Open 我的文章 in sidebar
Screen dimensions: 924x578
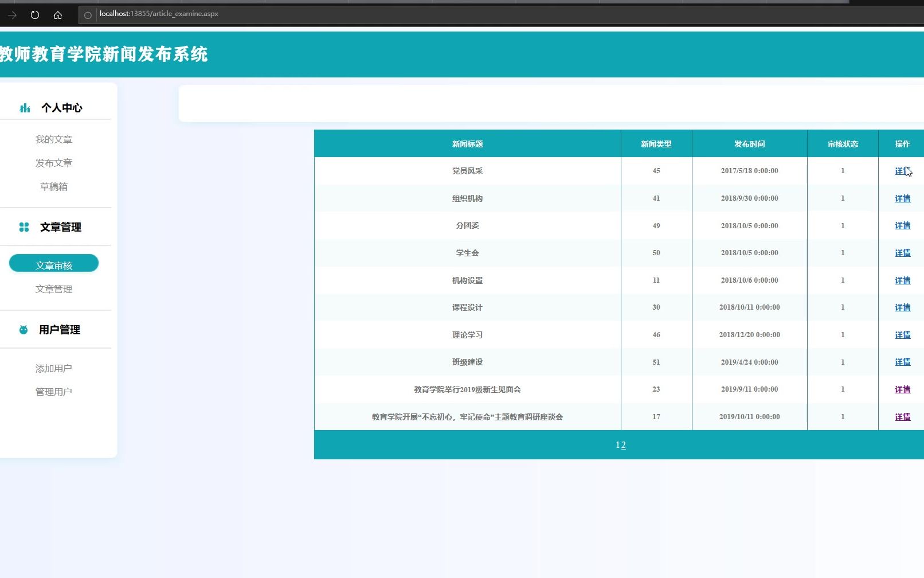54,139
